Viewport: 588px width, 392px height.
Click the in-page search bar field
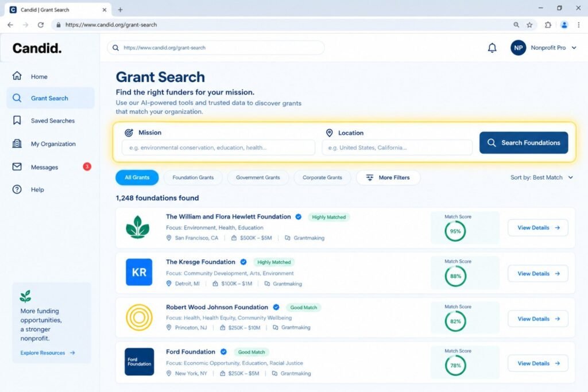216,48
